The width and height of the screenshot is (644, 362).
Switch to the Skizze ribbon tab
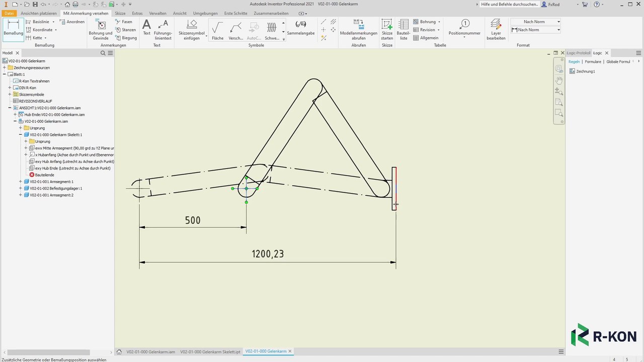click(120, 14)
